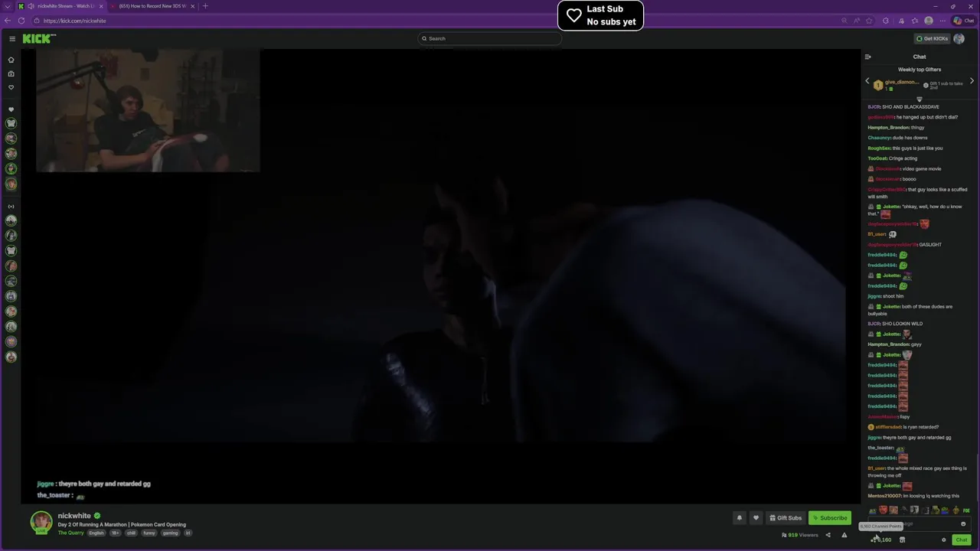Click the TooGoat chat username
The height and width of the screenshot is (551, 980).
click(x=877, y=158)
